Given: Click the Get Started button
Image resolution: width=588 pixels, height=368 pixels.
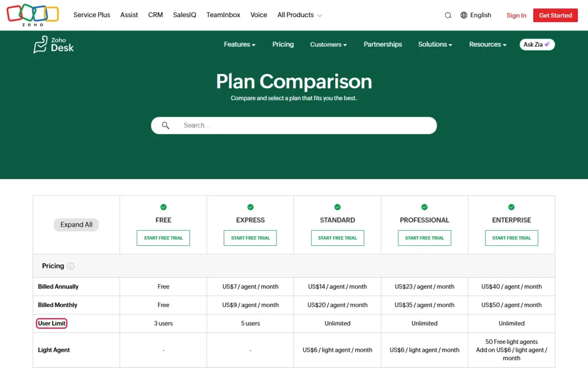Looking at the screenshot, I should coord(556,15).
